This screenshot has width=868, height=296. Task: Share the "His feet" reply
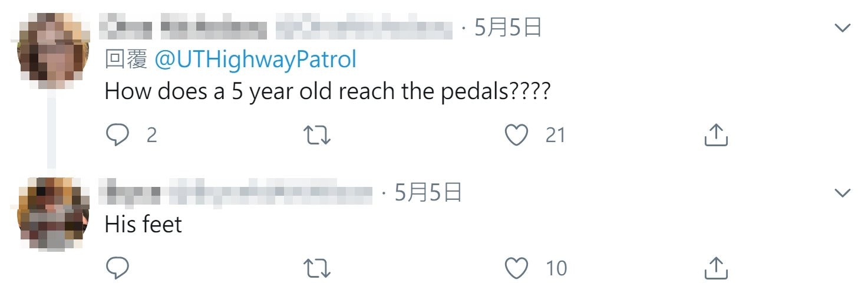pyautogui.click(x=717, y=269)
